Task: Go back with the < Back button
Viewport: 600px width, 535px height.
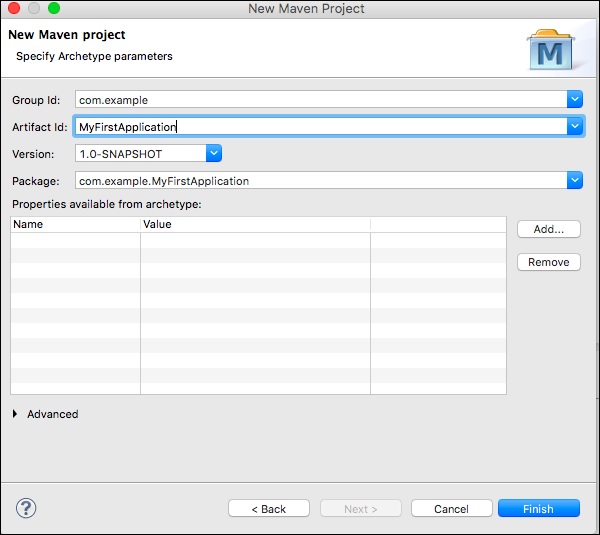Action: 268,509
